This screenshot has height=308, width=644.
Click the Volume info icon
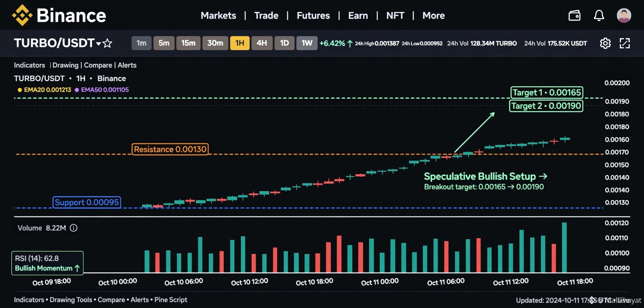tap(74, 228)
